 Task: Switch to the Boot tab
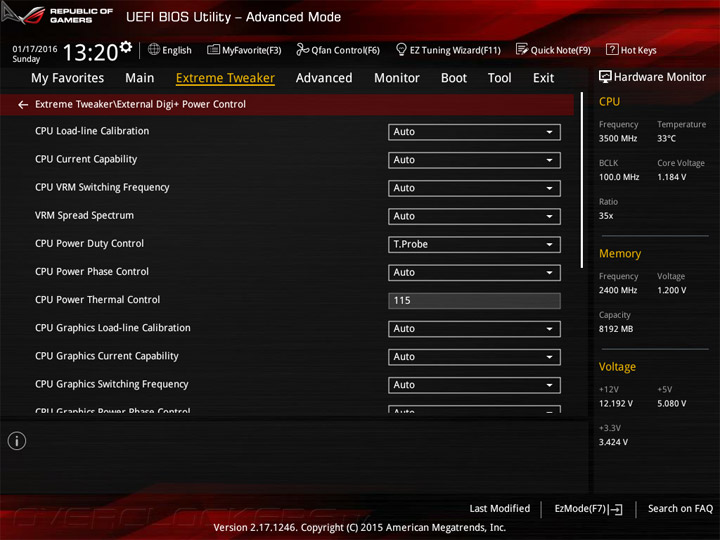pos(454,78)
